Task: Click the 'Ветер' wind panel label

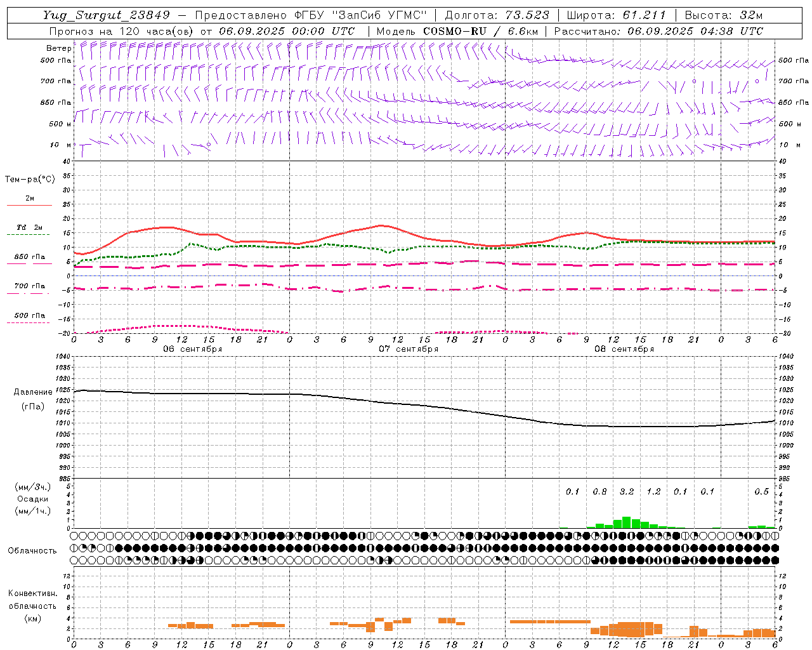Action: [58, 48]
